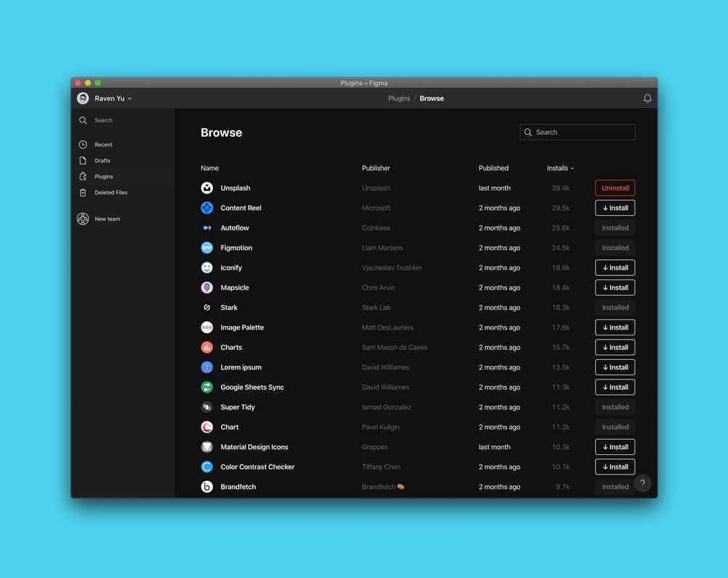
Task: Click the Raven Yu profile avatar
Action: tap(83, 99)
